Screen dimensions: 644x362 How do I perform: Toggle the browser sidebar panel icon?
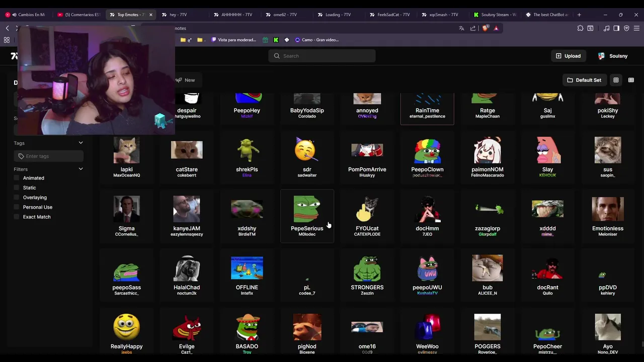click(616, 28)
